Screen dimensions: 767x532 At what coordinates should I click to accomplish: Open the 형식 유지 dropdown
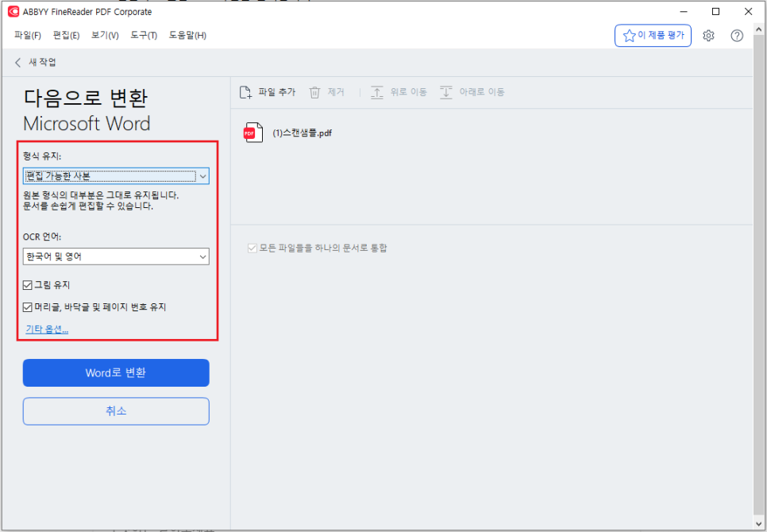[116, 176]
